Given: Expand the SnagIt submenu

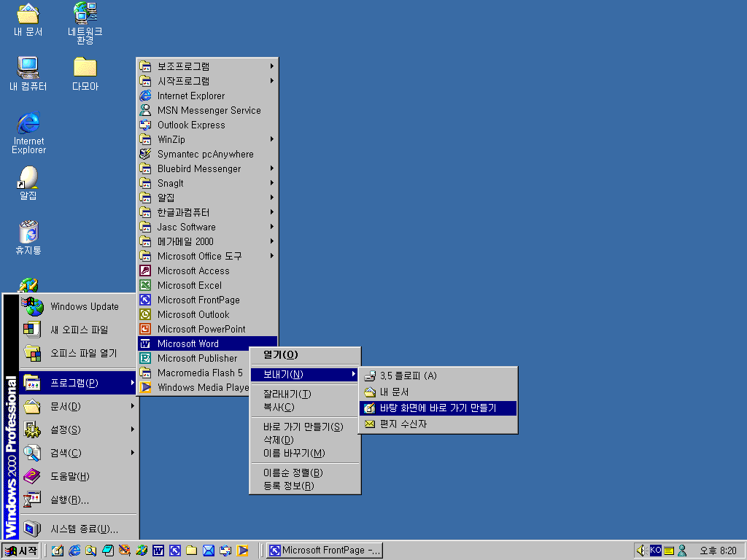Looking at the screenshot, I should [207, 183].
